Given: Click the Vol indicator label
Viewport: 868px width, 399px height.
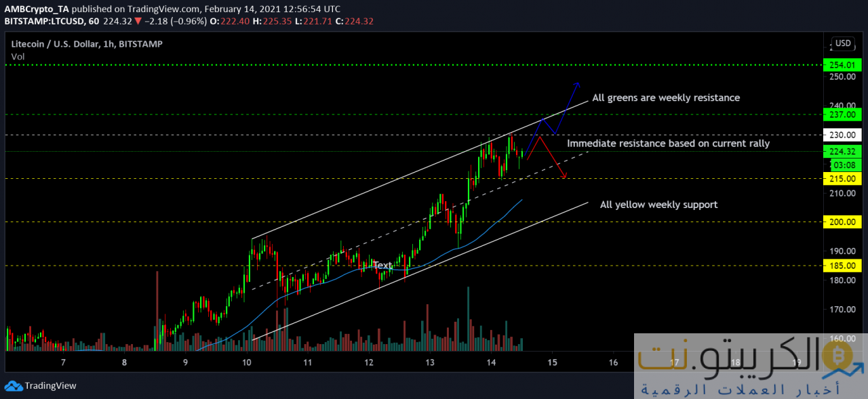Looking at the screenshot, I should click(x=18, y=57).
